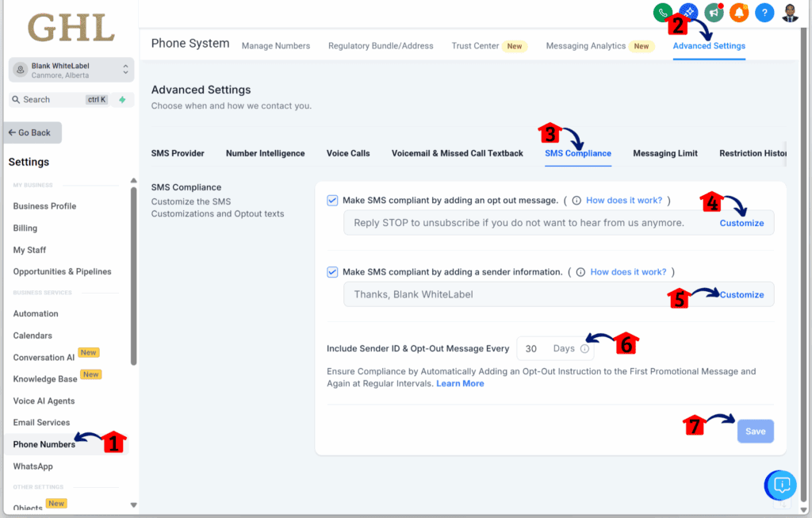812x518 pixels.
Task: Open Billing in settings sidebar
Action: (25, 228)
